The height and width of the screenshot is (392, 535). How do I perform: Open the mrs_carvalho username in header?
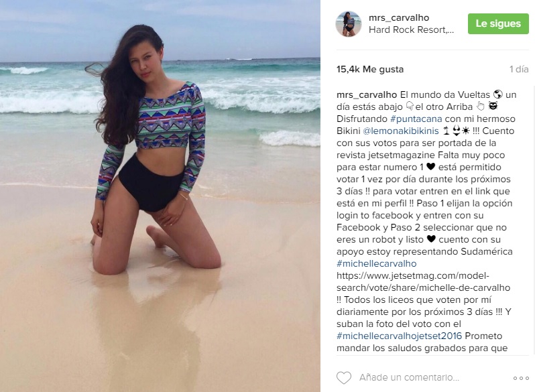coord(399,17)
